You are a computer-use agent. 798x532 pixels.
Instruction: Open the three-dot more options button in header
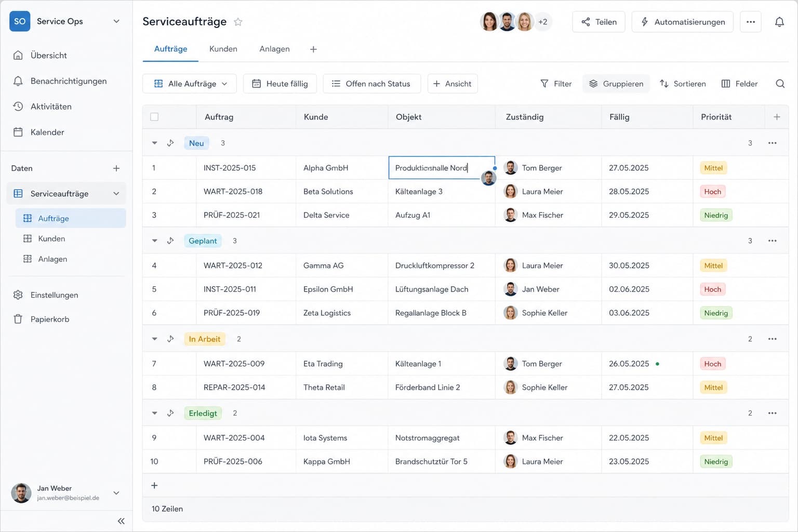(x=750, y=22)
